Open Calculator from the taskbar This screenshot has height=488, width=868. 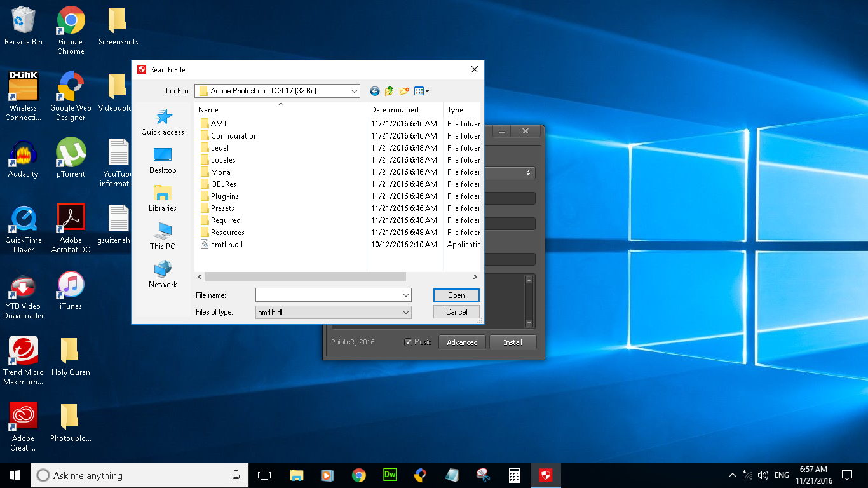[514, 475]
